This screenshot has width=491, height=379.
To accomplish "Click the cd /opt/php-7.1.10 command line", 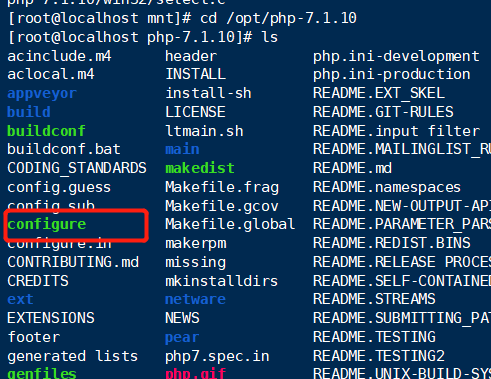I will coord(278,18).
